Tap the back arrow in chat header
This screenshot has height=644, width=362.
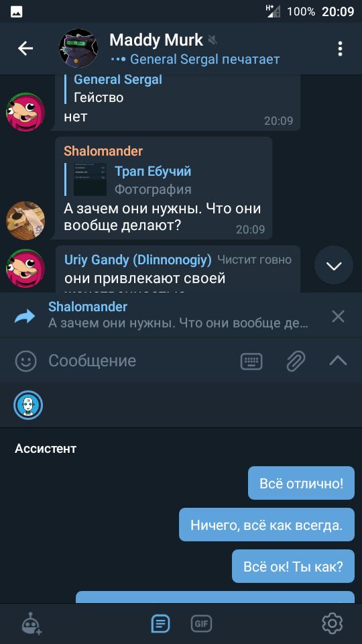tap(25, 48)
